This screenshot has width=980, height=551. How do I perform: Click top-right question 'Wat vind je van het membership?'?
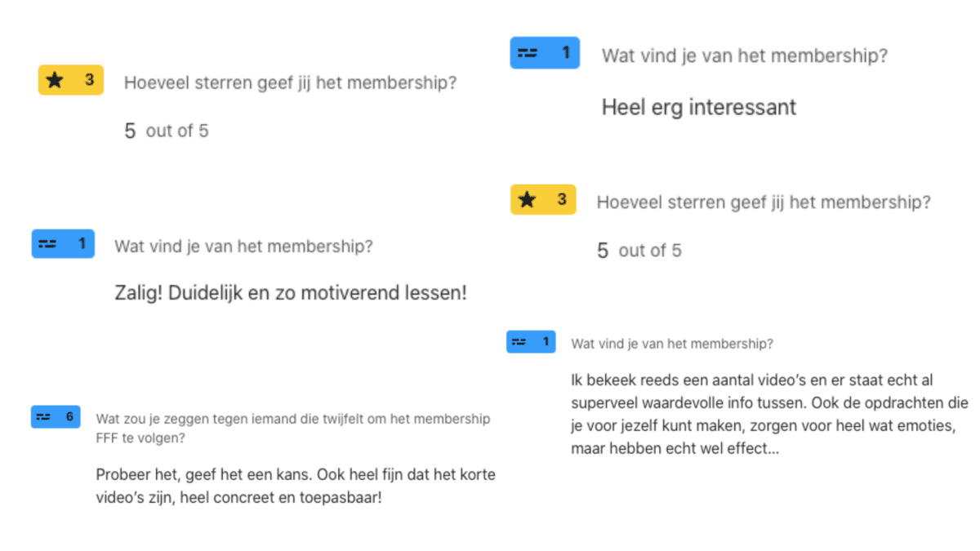coord(745,56)
